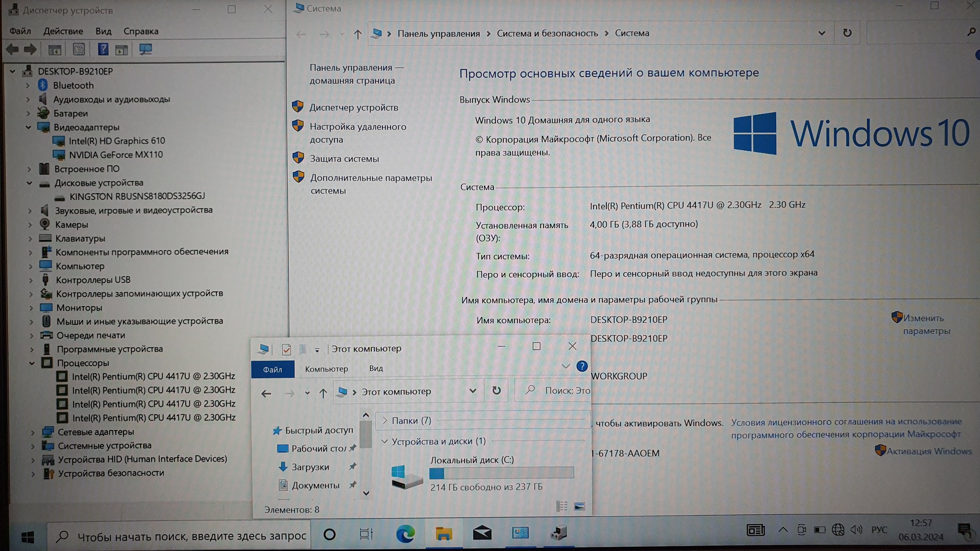The height and width of the screenshot is (551, 980).
Task: Click the blue help icon in Explorer window
Action: [582, 366]
